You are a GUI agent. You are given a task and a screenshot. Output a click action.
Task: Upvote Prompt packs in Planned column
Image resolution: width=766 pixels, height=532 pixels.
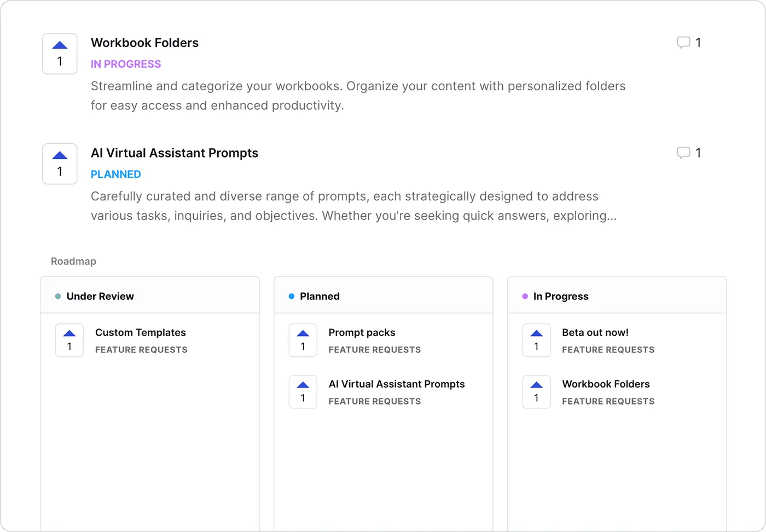(x=303, y=340)
